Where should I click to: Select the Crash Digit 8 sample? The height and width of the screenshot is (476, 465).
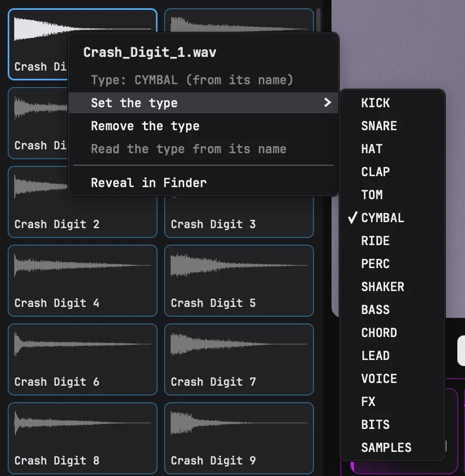coord(83,438)
